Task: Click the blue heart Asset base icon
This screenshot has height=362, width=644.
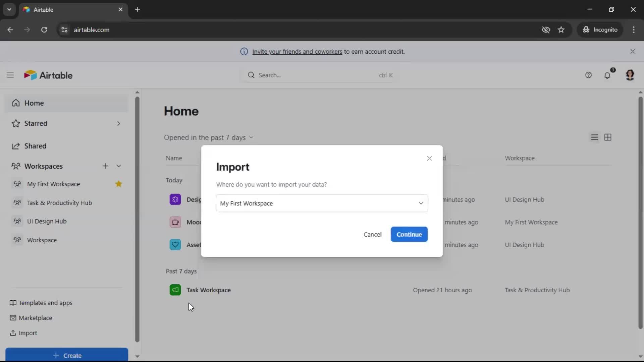Action: [175, 245]
